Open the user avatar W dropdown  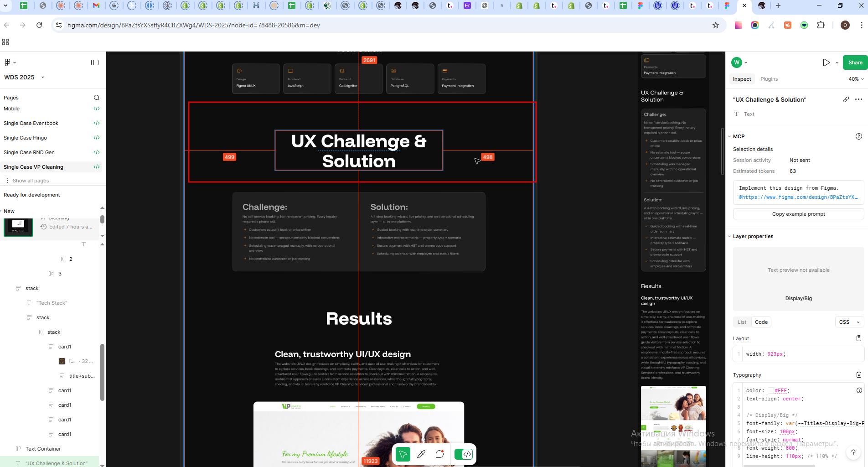[739, 62]
